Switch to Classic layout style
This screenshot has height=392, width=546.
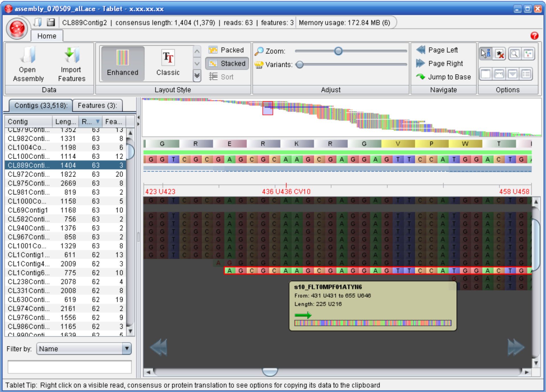click(168, 63)
